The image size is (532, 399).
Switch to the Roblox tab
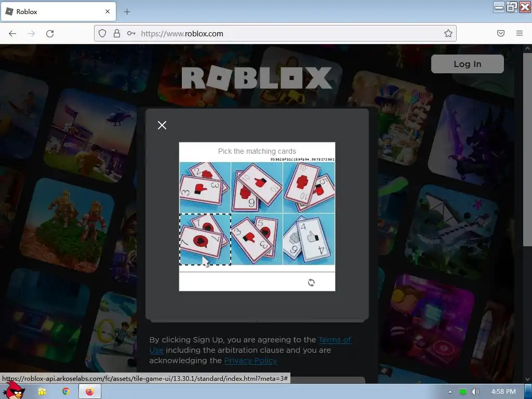point(58,11)
